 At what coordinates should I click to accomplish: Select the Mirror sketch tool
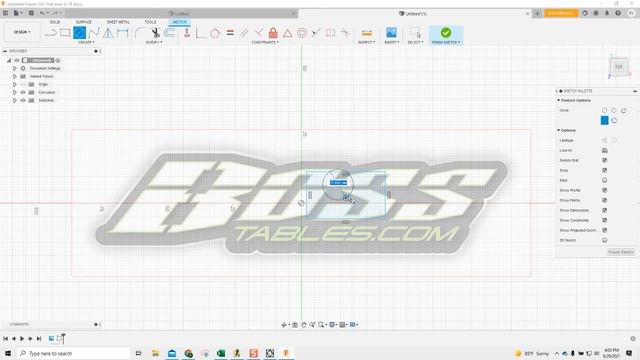[108, 33]
